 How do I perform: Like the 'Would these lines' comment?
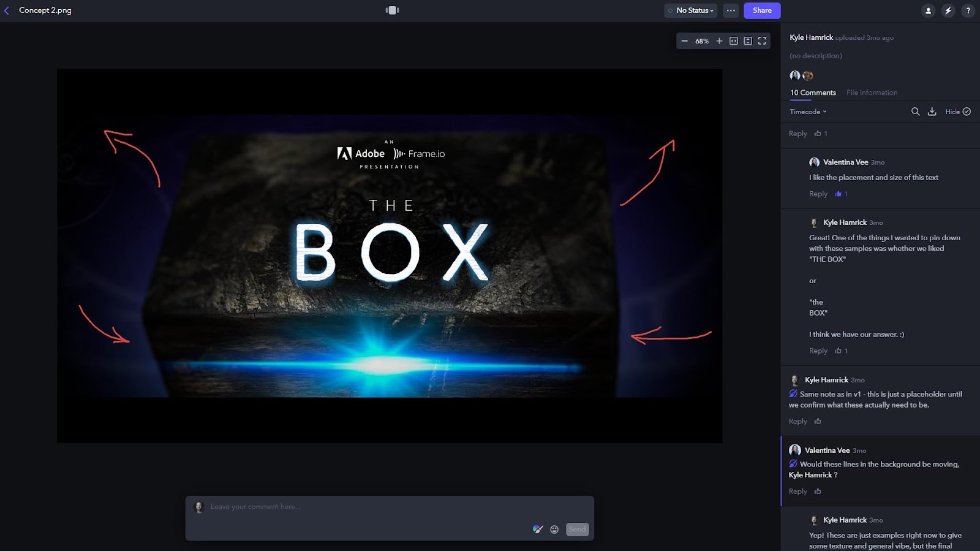click(818, 491)
